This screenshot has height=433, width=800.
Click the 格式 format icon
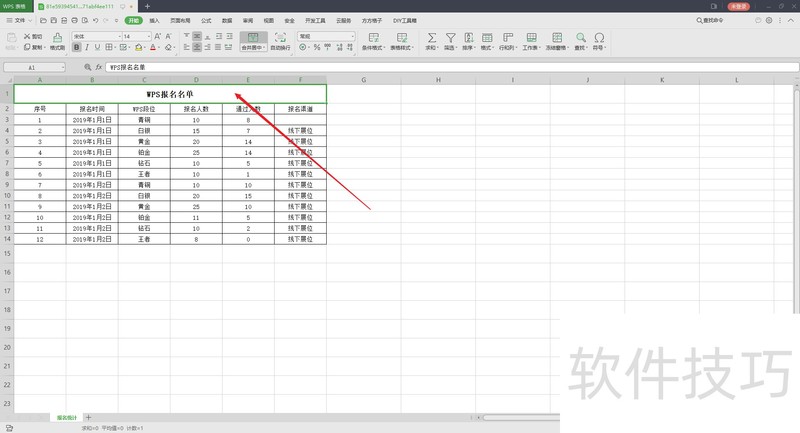click(x=487, y=38)
